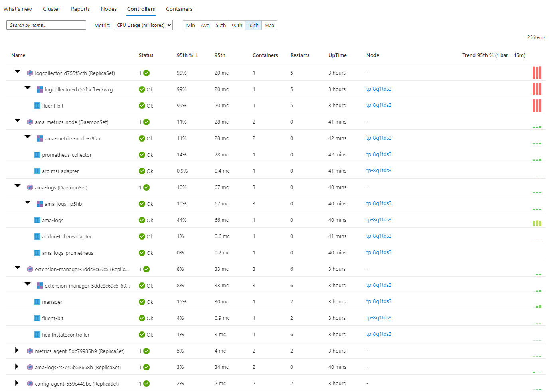This screenshot has height=392, width=551.
Task: Click the extension-manager pod icon
Action: coord(40,286)
